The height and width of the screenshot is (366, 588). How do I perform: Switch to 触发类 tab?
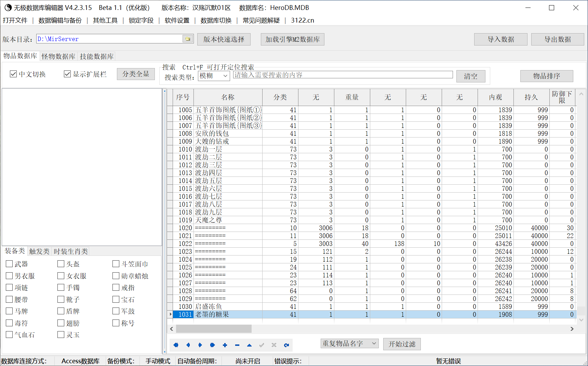tap(39, 251)
